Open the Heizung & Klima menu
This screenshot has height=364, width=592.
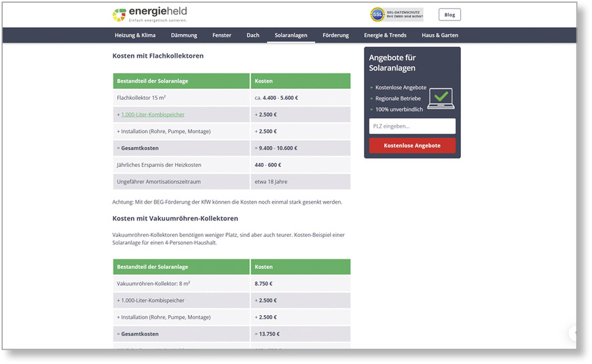[x=134, y=35]
